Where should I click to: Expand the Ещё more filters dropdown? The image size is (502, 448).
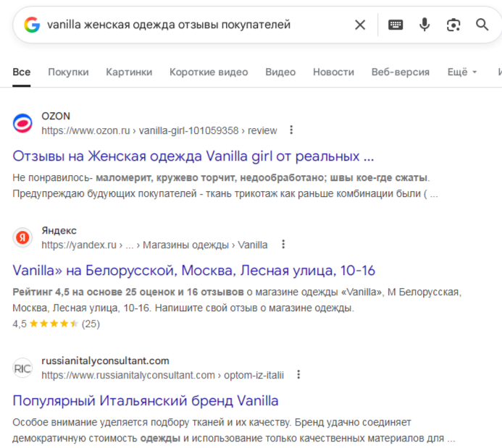pos(462,72)
